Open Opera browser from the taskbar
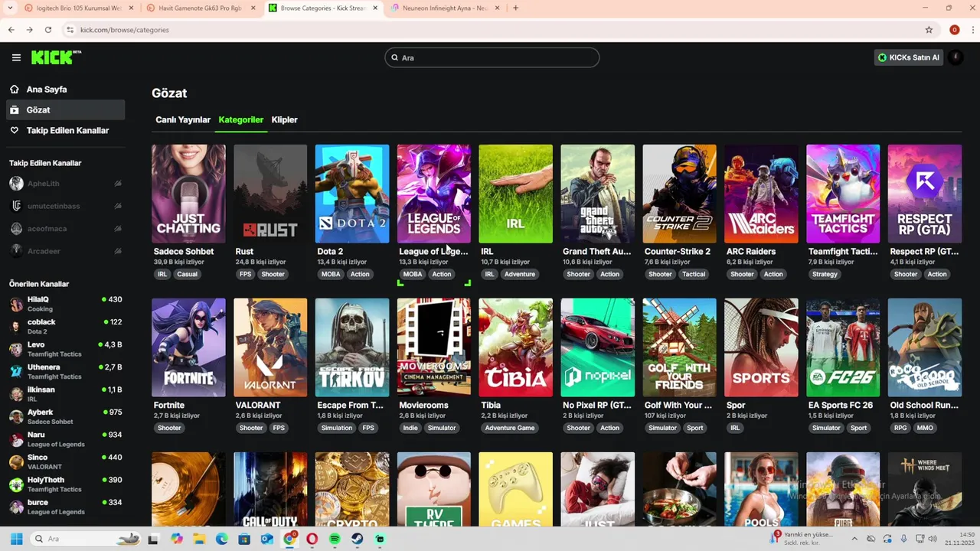The image size is (980, 551). pos(312,539)
